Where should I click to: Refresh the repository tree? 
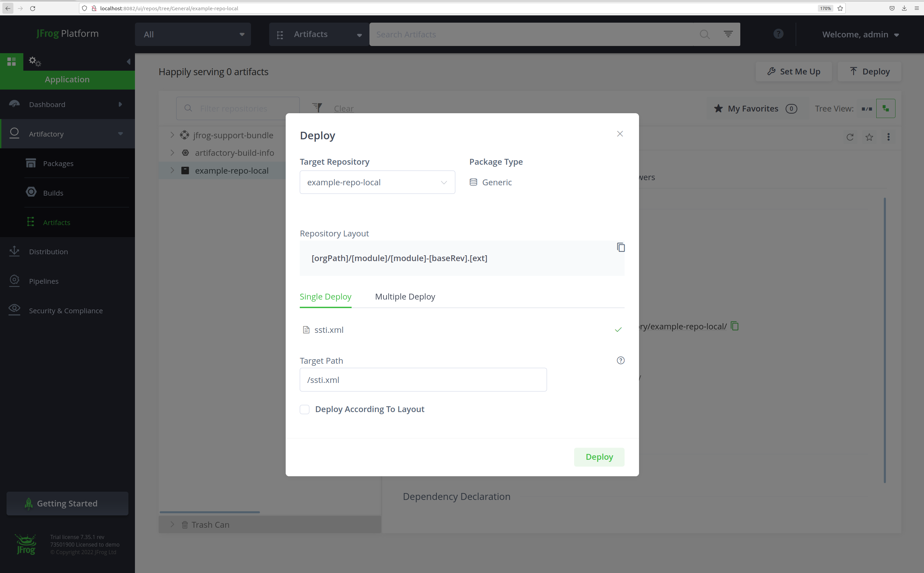tap(850, 137)
